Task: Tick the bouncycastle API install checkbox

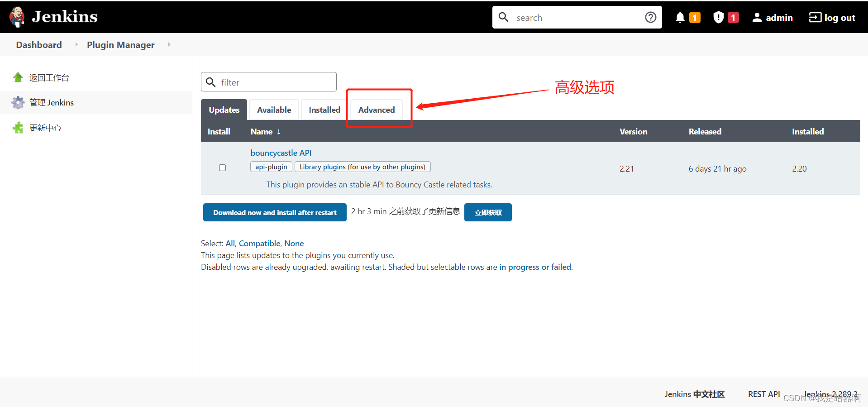Action: click(x=222, y=168)
